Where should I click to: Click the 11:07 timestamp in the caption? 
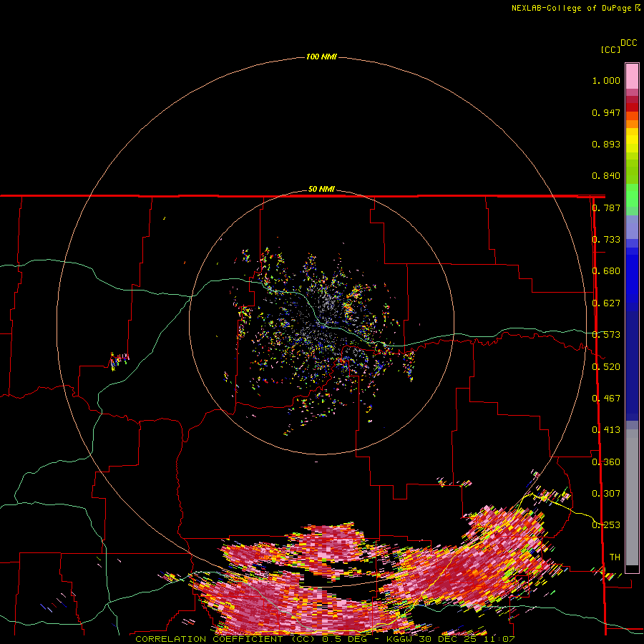tap(499, 639)
